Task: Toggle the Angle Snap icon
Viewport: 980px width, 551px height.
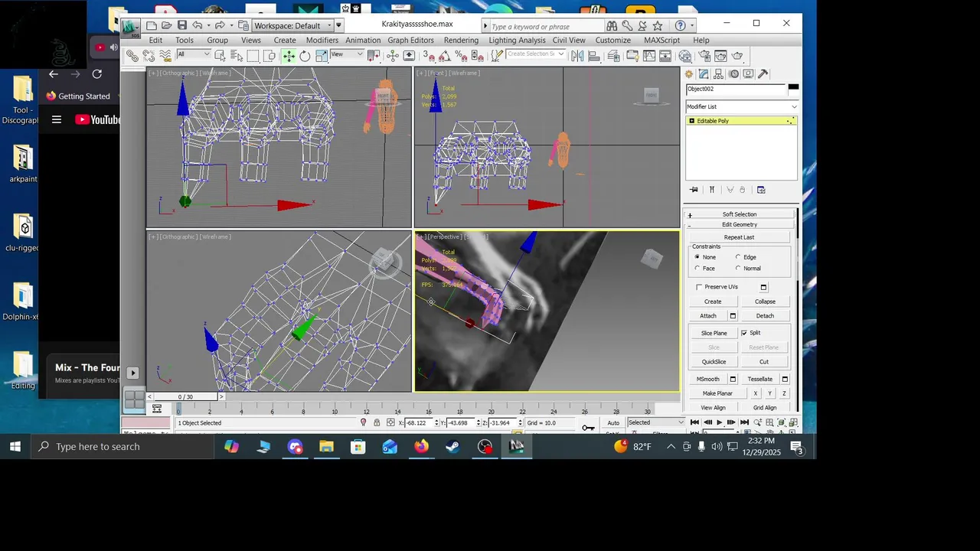Action: point(445,56)
